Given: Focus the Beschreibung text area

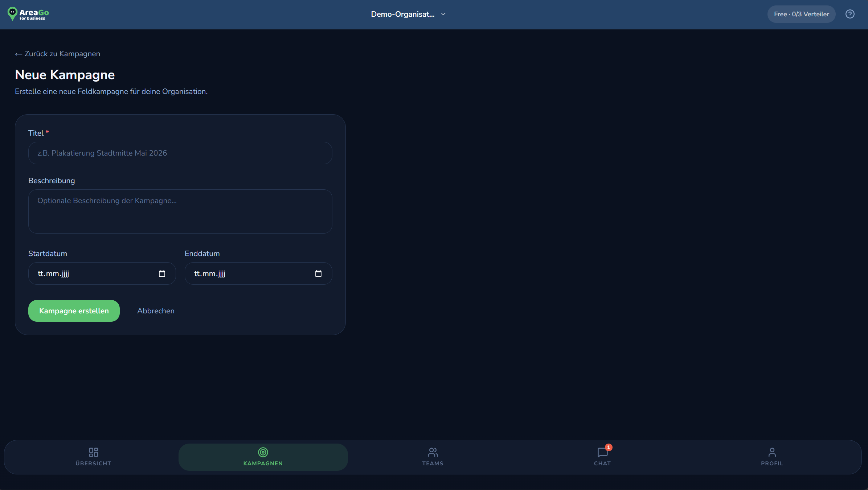Looking at the screenshot, I should click(180, 211).
